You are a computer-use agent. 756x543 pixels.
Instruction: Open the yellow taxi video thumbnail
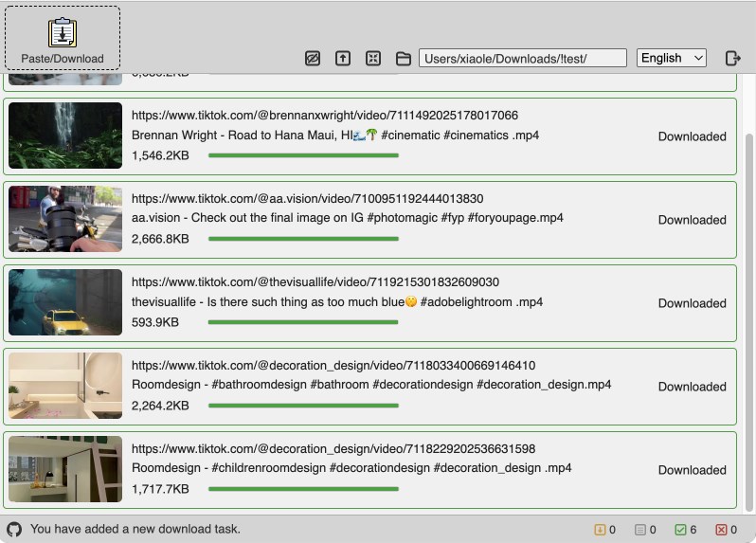pyautogui.click(x=65, y=302)
